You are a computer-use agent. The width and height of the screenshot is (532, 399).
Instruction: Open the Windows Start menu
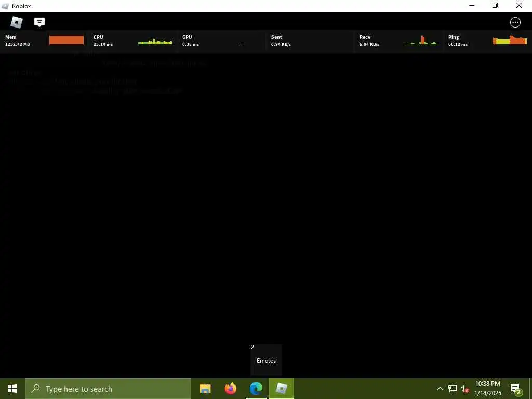[x=12, y=389]
